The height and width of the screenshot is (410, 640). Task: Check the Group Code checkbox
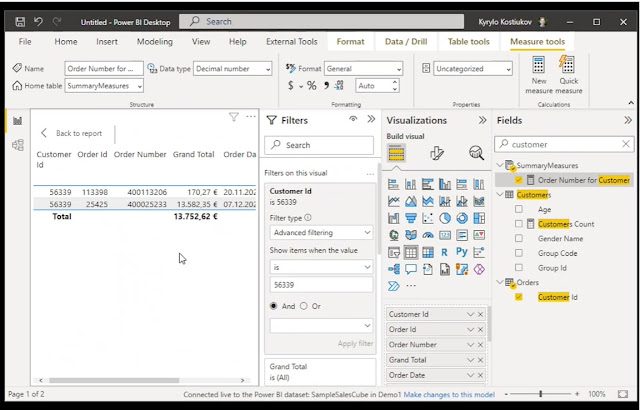[x=519, y=253]
